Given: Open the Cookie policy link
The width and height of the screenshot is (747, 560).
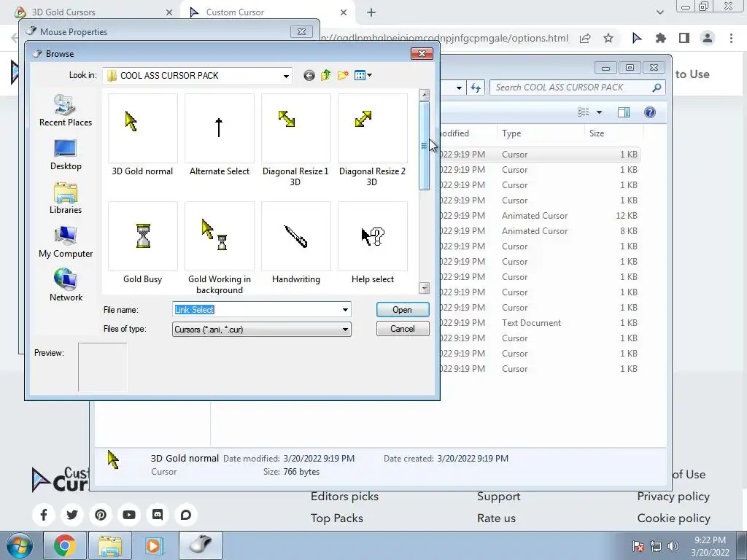Looking at the screenshot, I should click(673, 518).
